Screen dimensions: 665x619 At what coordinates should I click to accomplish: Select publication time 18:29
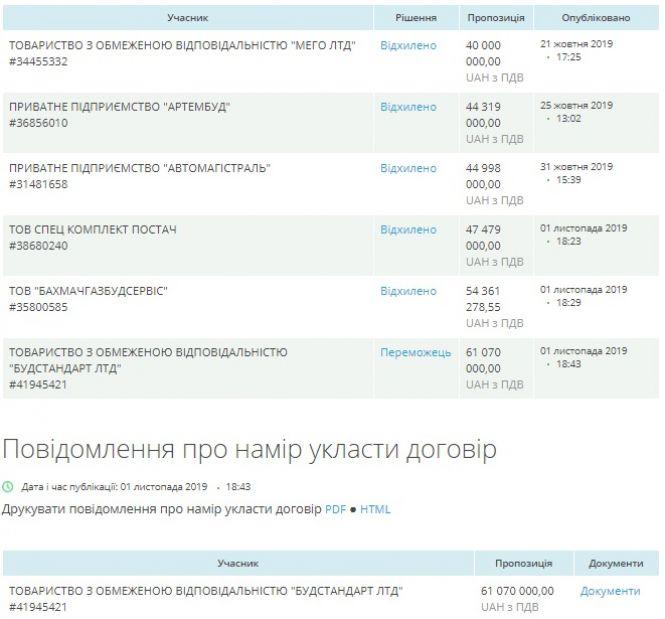click(x=568, y=303)
